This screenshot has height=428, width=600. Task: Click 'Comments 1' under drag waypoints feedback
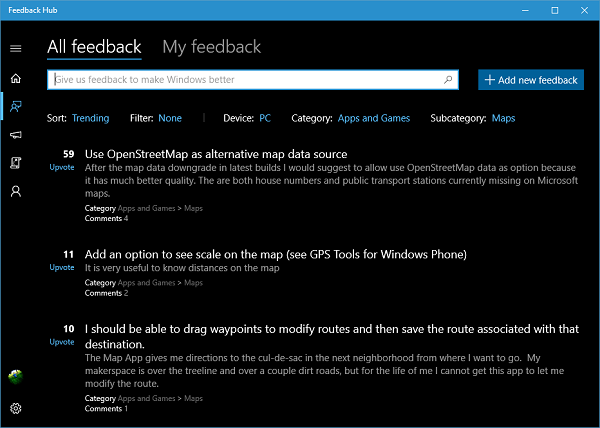pyautogui.click(x=106, y=408)
